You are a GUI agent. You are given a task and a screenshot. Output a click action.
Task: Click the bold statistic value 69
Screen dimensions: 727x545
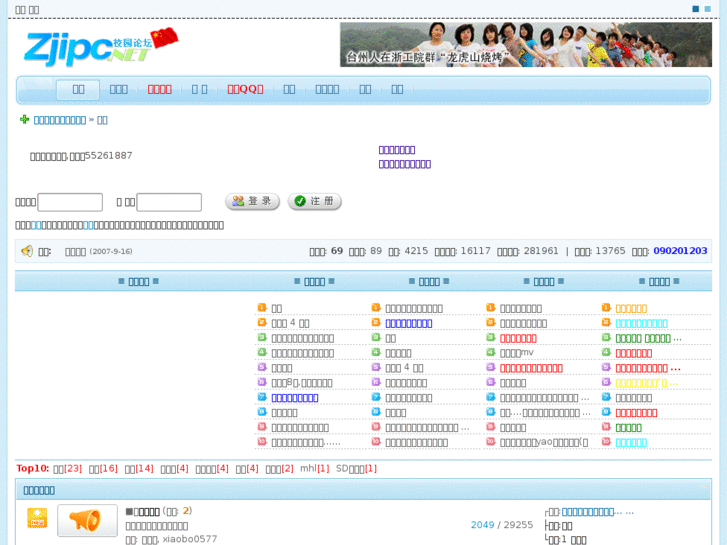pos(337,251)
